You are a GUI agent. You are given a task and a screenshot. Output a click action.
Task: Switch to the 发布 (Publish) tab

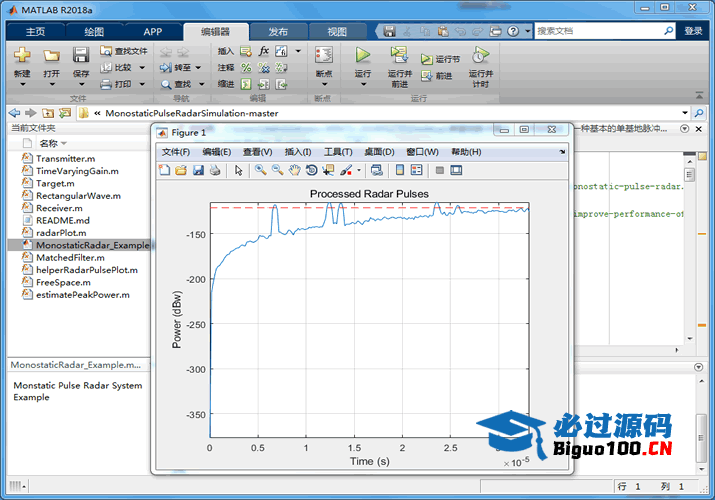(x=278, y=31)
